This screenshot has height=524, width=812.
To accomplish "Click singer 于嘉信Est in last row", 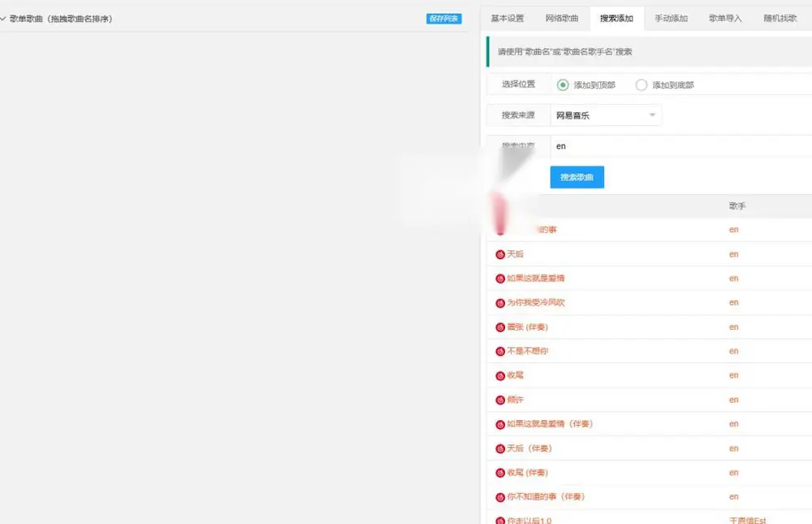I will tap(748, 521).
